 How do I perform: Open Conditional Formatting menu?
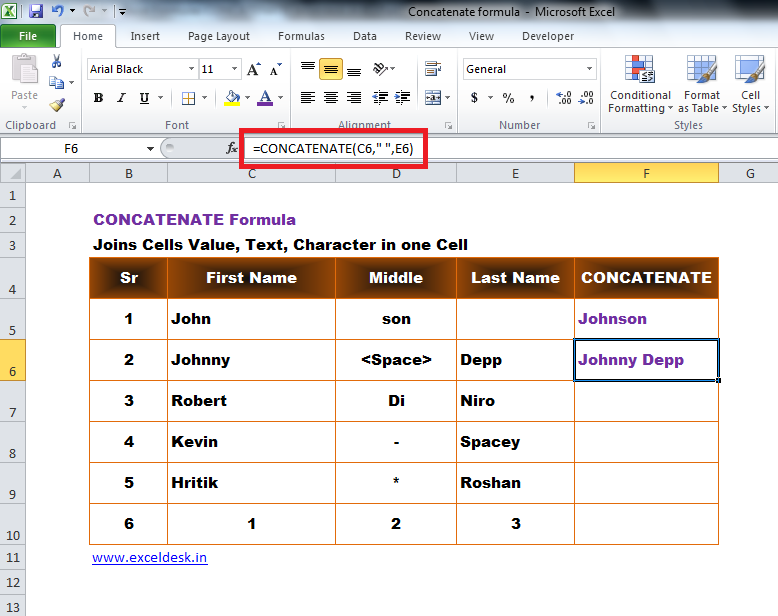(x=640, y=84)
